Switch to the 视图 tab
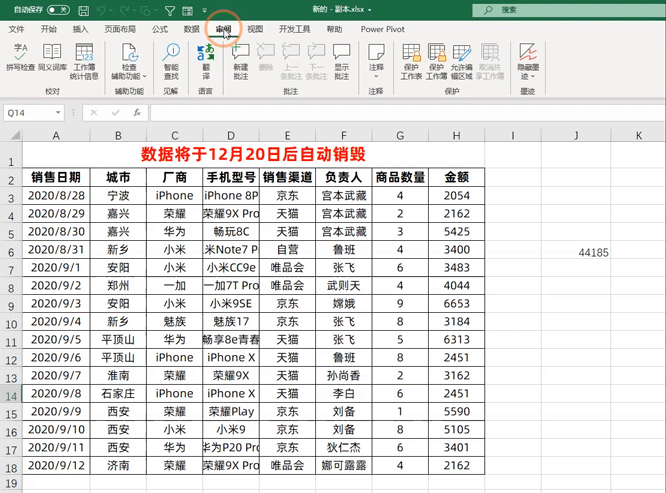Image resolution: width=666 pixels, height=493 pixels. point(255,29)
